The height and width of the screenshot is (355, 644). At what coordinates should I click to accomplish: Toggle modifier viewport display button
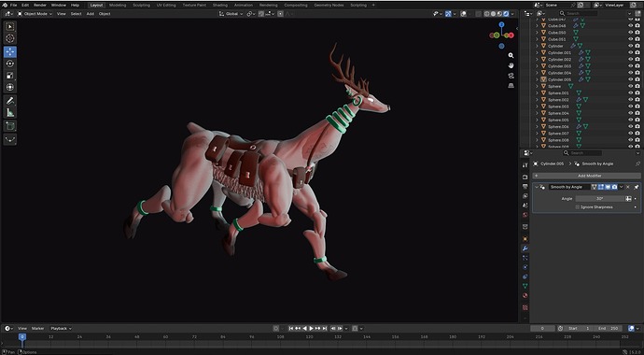click(x=608, y=187)
